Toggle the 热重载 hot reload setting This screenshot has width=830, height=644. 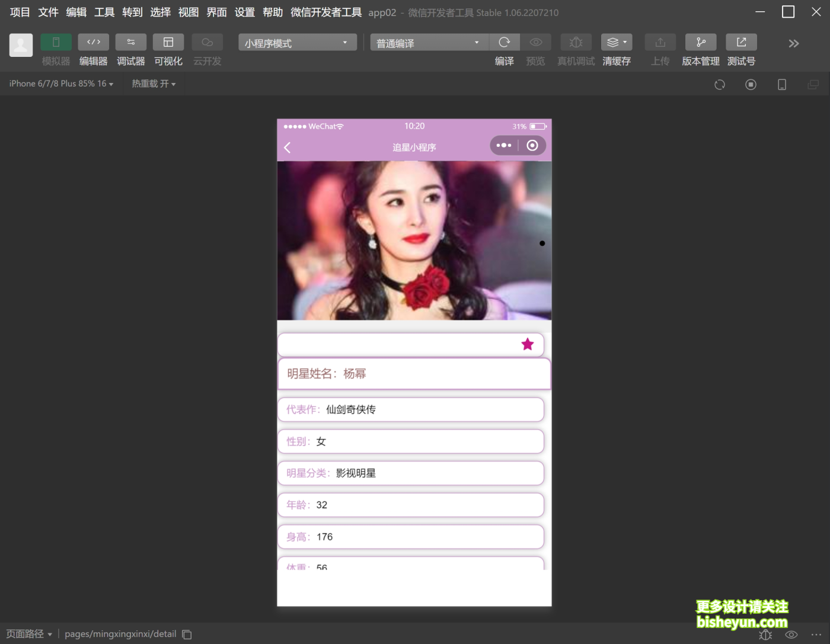point(152,84)
